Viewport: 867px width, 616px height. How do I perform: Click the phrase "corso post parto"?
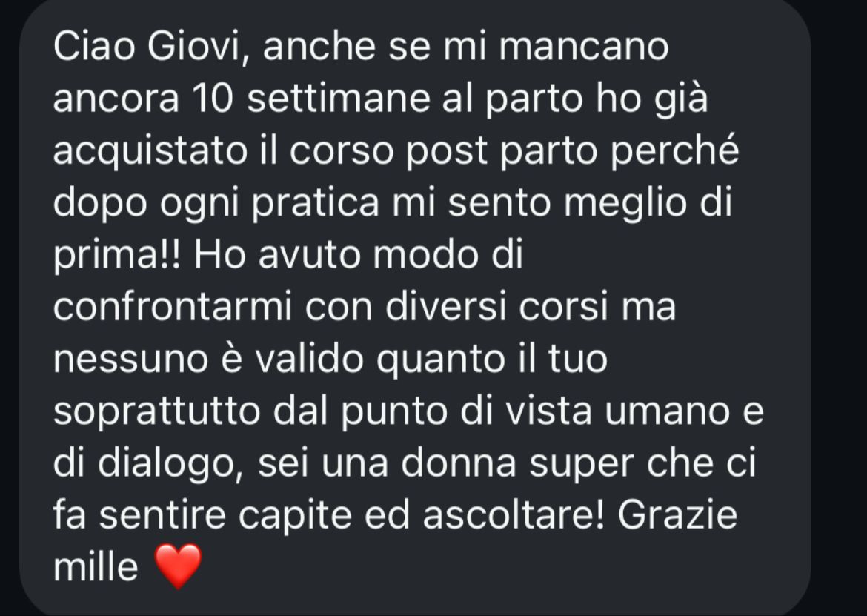coord(443,152)
